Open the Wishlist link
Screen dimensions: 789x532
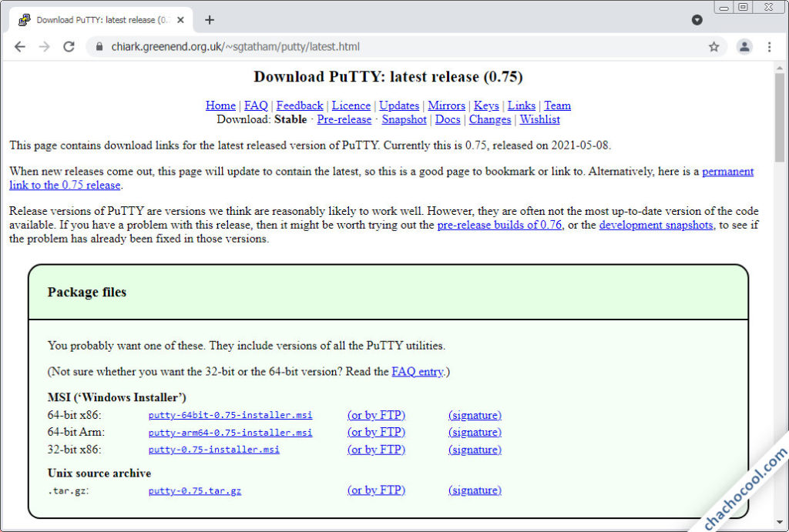click(539, 119)
